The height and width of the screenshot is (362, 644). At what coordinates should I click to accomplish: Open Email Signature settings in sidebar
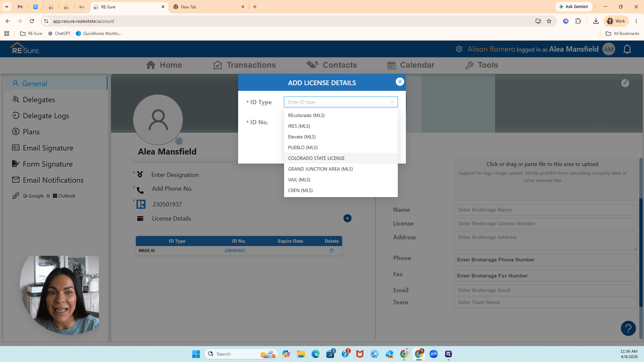48,148
